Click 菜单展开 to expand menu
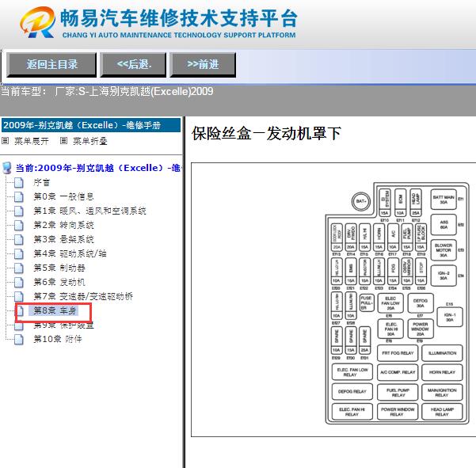 coord(32,141)
